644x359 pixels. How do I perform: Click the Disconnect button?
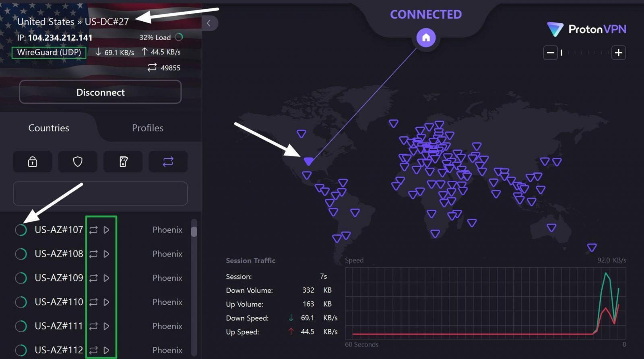(100, 92)
